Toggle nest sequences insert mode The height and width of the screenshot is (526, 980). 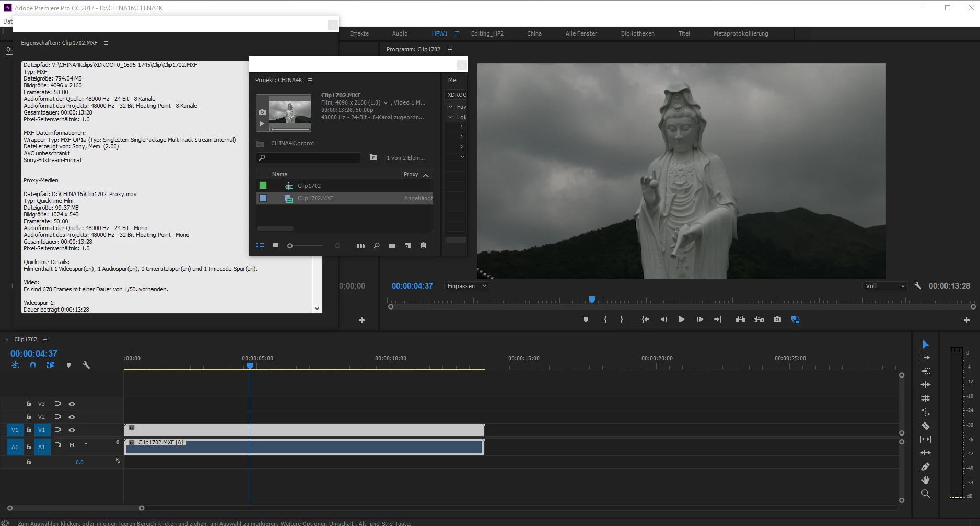pyautogui.click(x=15, y=365)
